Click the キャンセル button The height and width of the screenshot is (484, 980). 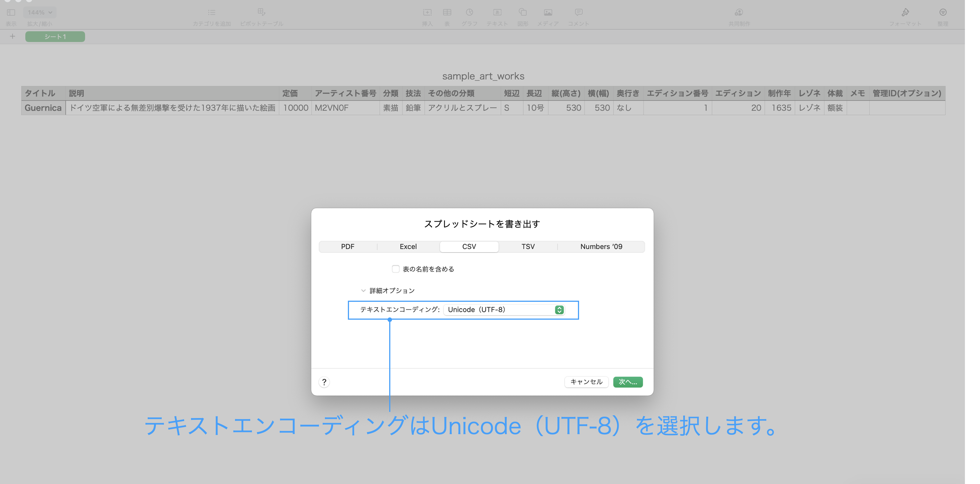pyautogui.click(x=586, y=381)
